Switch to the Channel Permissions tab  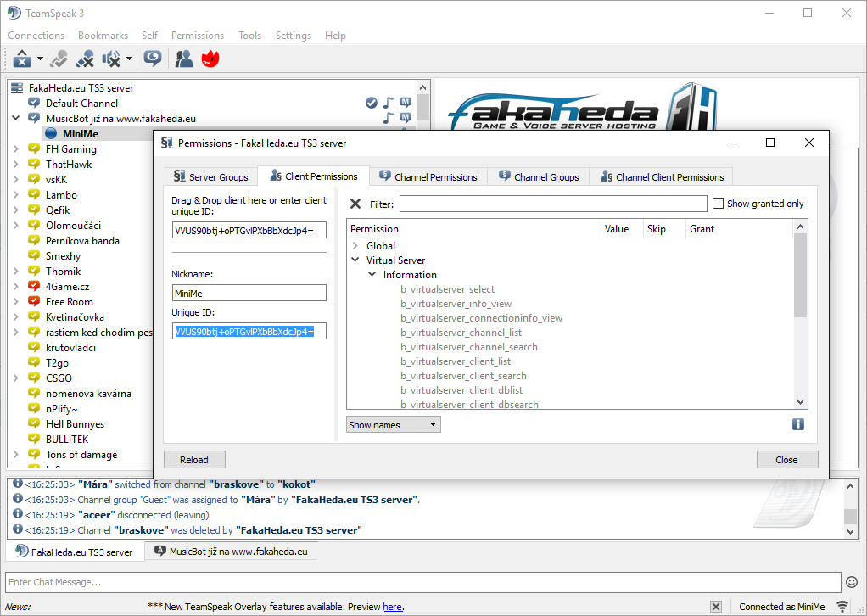point(428,176)
